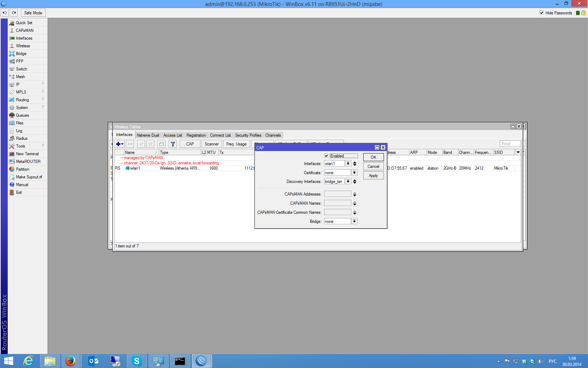Open Internet Explorer from the taskbar

28,361
